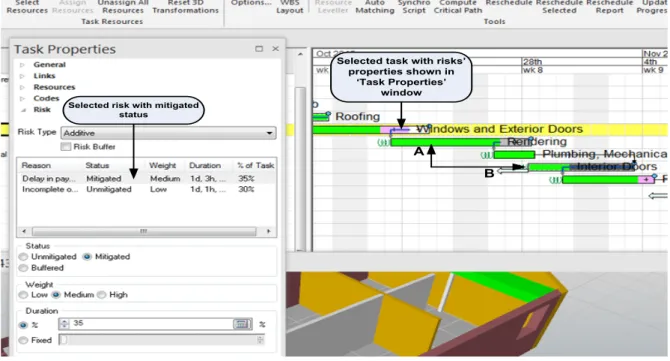
Task: Close the Task Properties panel
Action: pyautogui.click(x=276, y=49)
